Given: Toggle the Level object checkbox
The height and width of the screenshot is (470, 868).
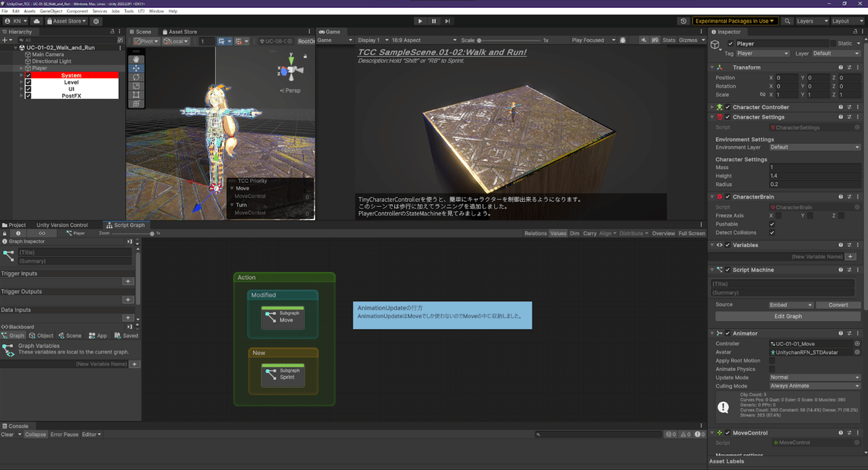Looking at the screenshot, I should click(28, 82).
